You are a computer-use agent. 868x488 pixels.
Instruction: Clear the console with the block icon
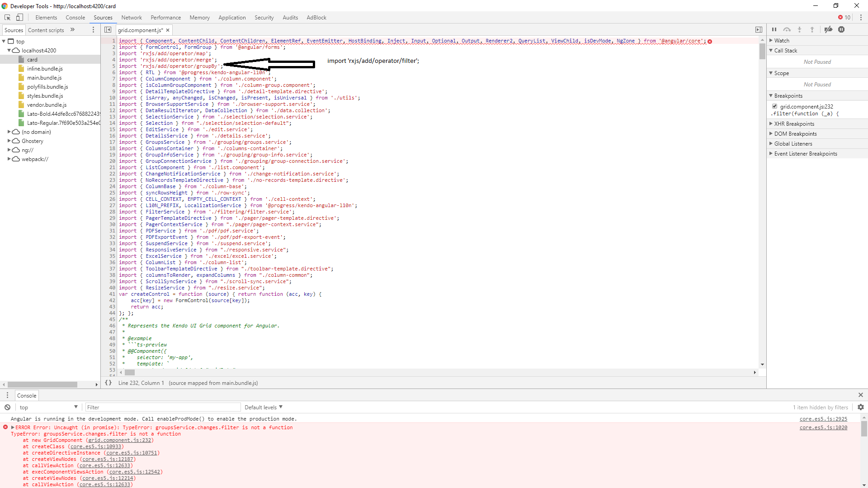(x=7, y=407)
